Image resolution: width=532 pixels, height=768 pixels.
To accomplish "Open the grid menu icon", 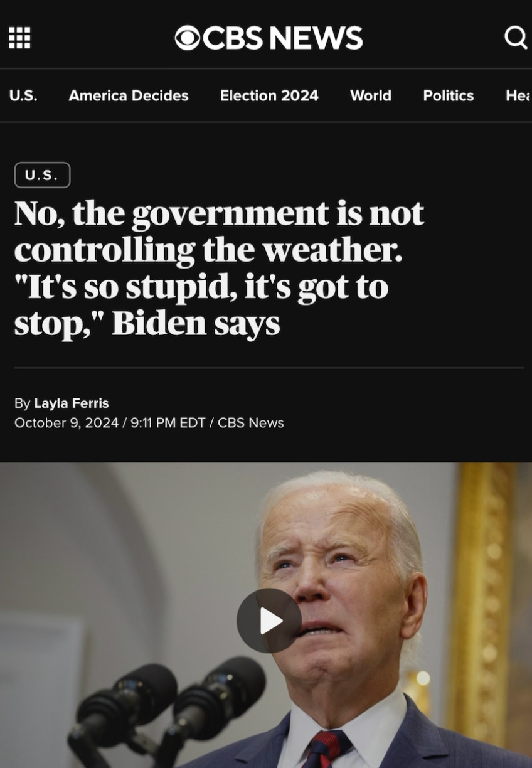I will [19, 38].
